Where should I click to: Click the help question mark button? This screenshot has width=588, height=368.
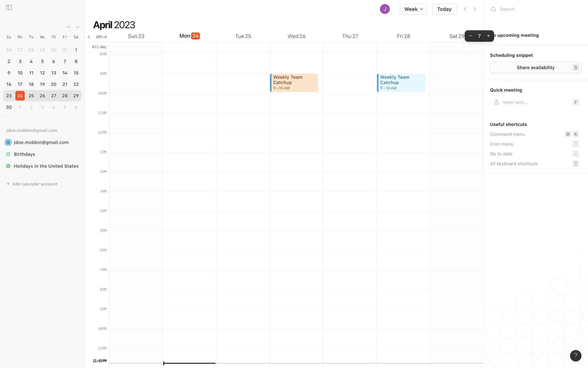pyautogui.click(x=575, y=355)
